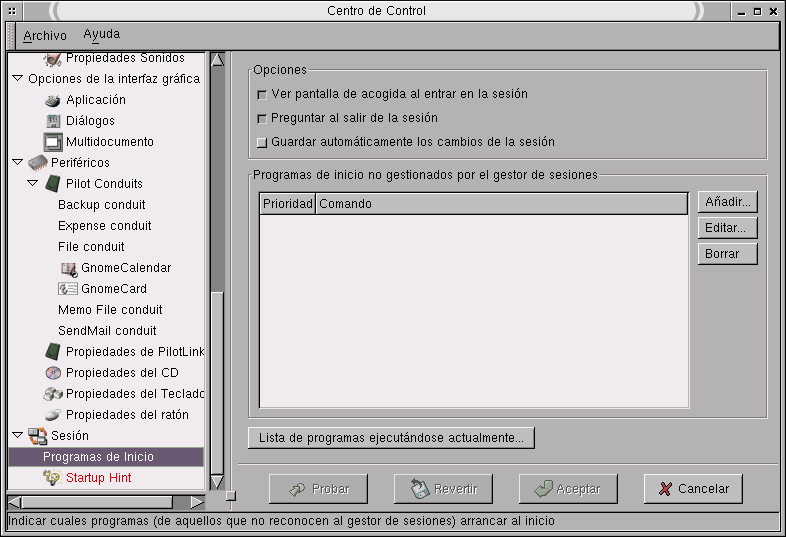The width and height of the screenshot is (786, 537).
Task: Toggle Preguntar al salir de la sesión
Action: coord(262,119)
